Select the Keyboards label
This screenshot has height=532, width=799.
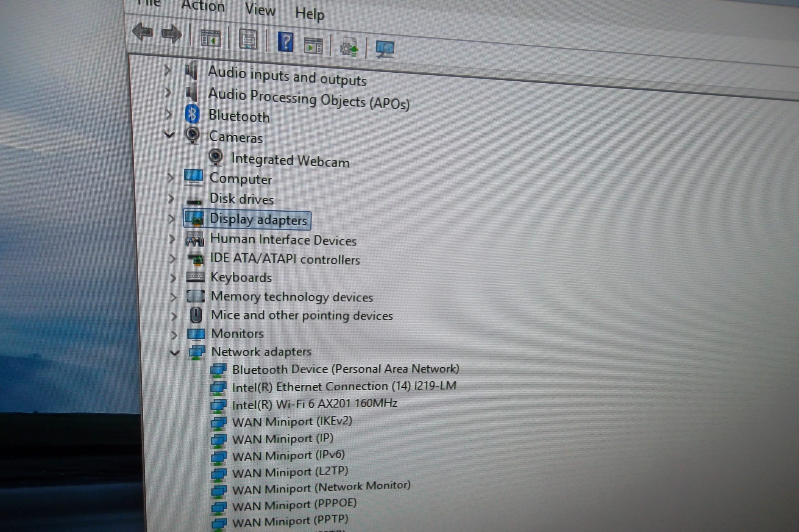coord(241,277)
